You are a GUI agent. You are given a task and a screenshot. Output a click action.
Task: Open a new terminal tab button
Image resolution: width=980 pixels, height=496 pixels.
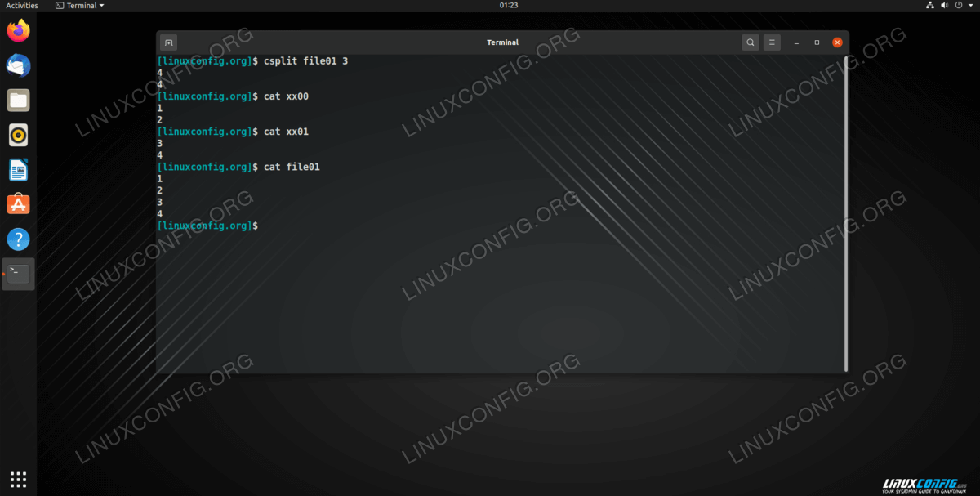click(168, 42)
